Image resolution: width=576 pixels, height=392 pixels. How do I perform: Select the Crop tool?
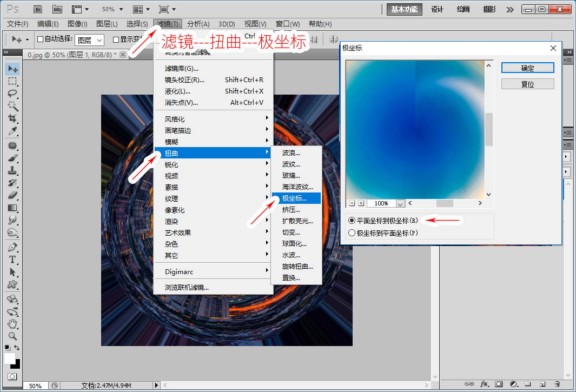click(12, 118)
